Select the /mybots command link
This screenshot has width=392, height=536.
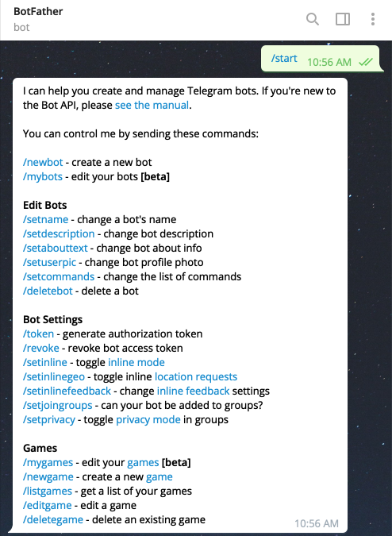pyautogui.click(x=43, y=176)
